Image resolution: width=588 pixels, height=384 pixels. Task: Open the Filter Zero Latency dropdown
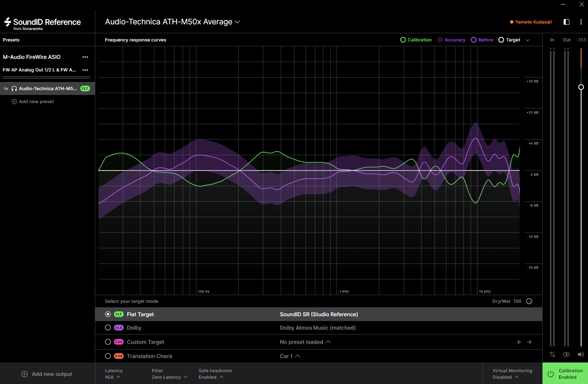[x=170, y=374]
